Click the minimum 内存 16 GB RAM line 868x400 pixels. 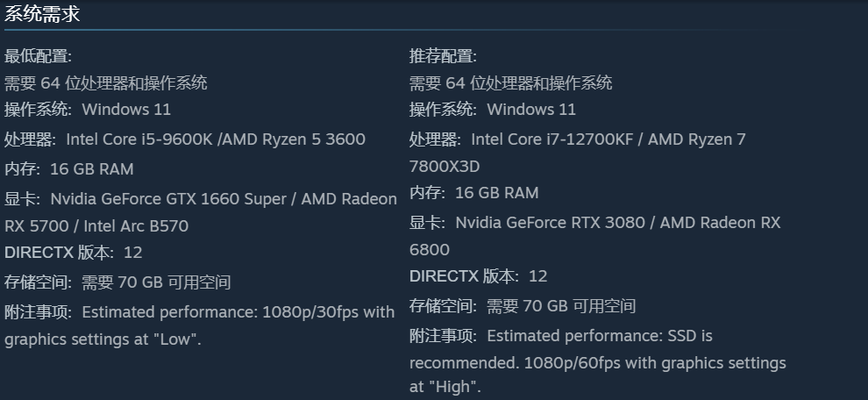[69, 169]
